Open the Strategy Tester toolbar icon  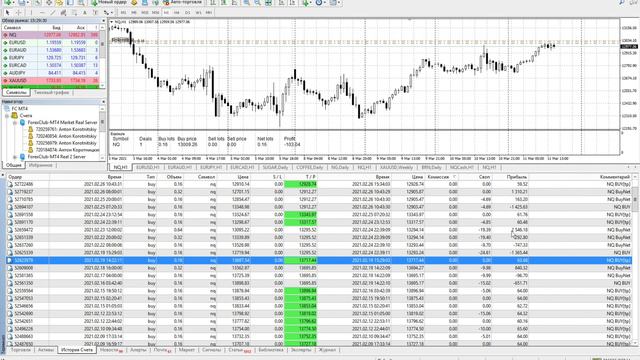point(81,2)
